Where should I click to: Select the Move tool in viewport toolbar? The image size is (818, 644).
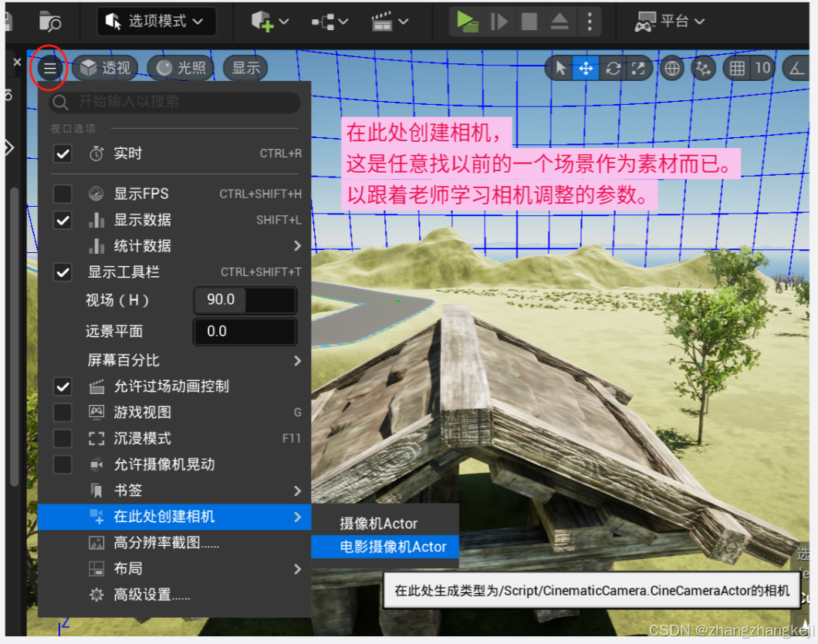tap(586, 69)
